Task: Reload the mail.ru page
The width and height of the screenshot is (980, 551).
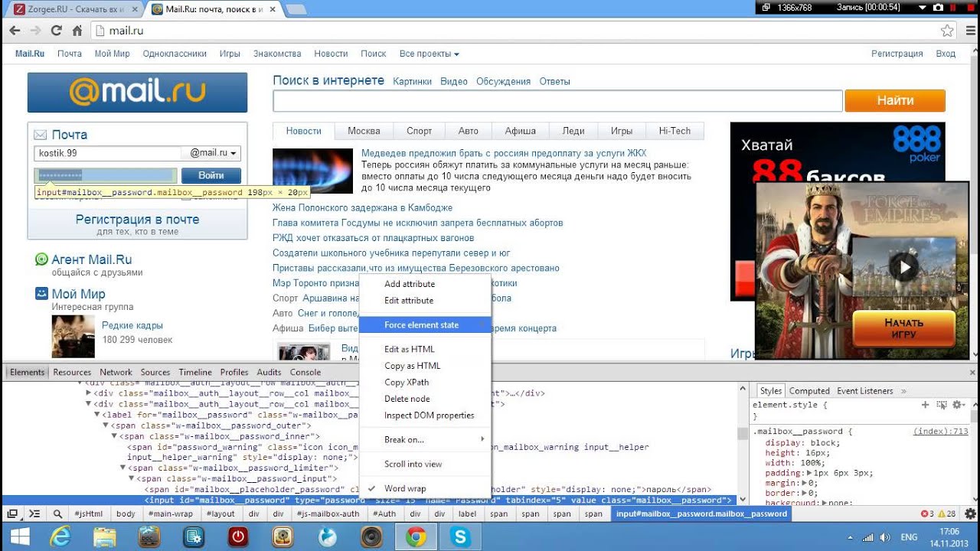Action: [56, 31]
